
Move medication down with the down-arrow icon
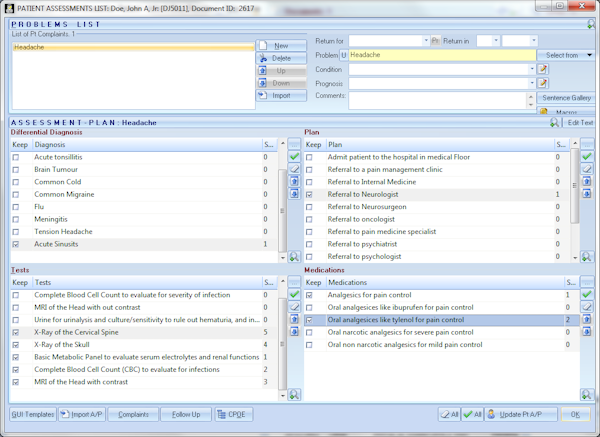(x=587, y=331)
